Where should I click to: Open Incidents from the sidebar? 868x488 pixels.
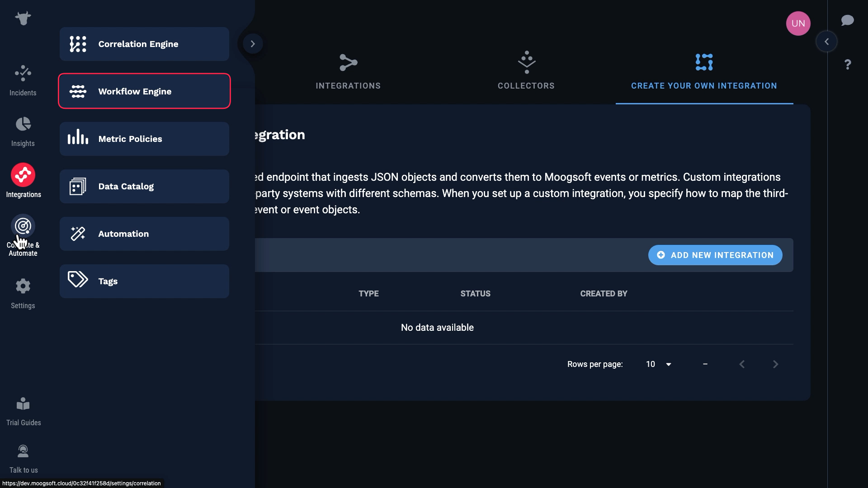(23, 80)
